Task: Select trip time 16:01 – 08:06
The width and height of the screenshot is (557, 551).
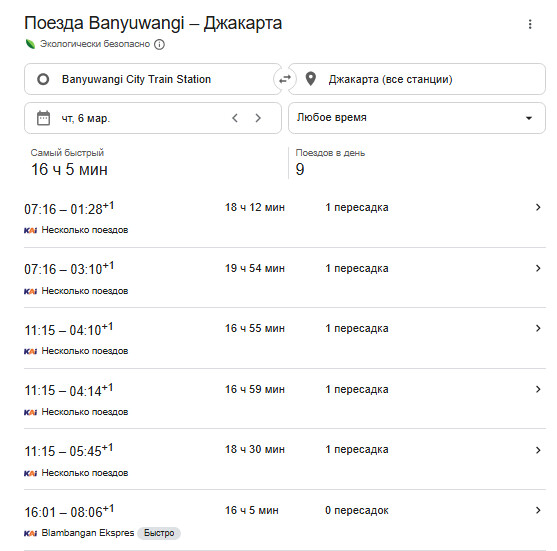Action: coord(69,512)
